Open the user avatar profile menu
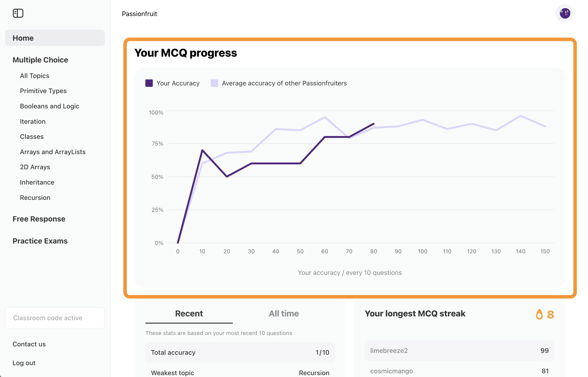 pyautogui.click(x=565, y=13)
